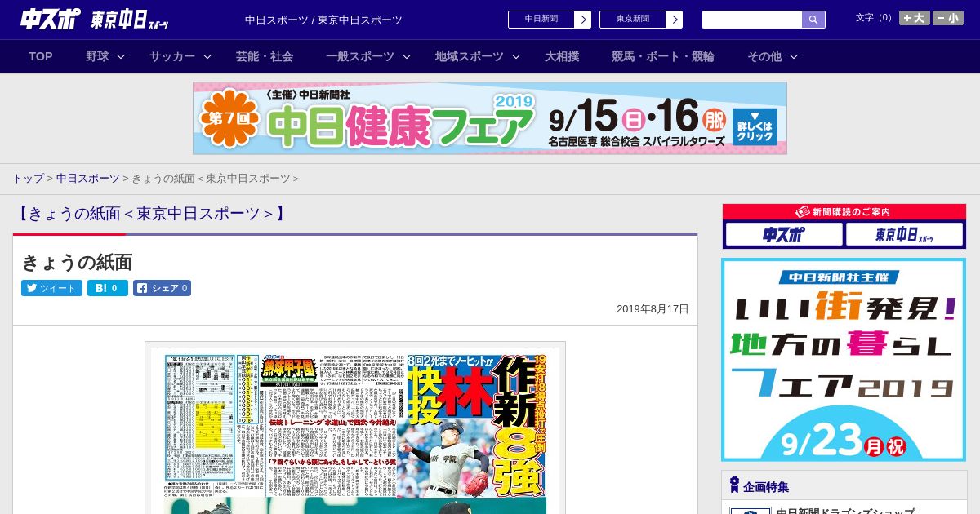Expand the その他 menu chevron

tap(794, 57)
